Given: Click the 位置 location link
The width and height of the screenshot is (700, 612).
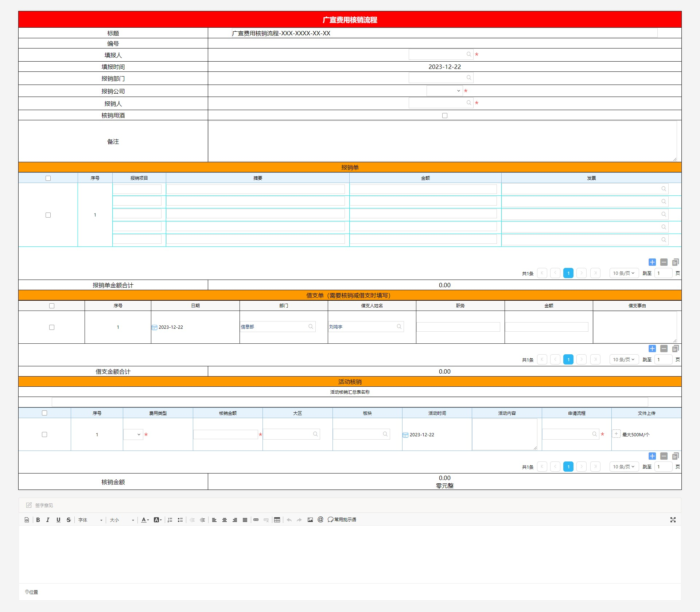Looking at the screenshot, I should [32, 592].
